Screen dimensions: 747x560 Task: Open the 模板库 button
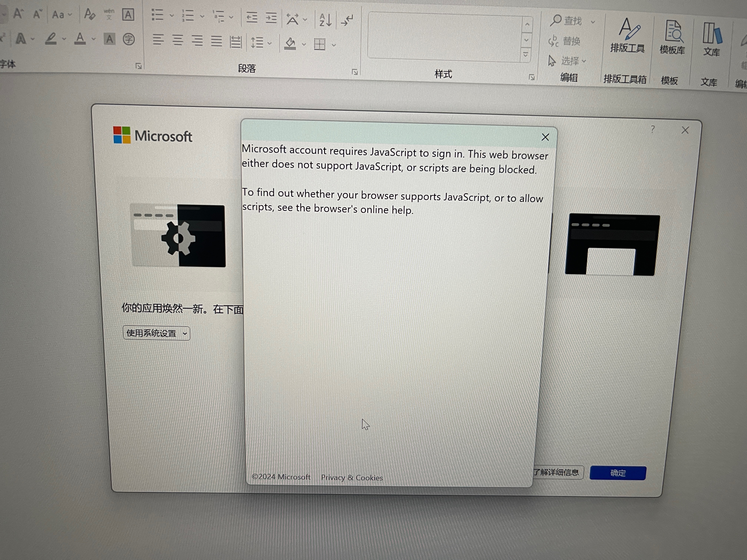click(x=672, y=37)
